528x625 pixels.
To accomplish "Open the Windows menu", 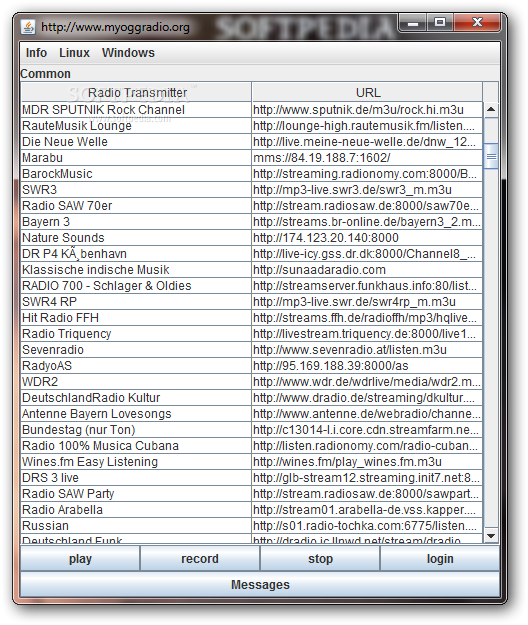I will [x=128, y=53].
